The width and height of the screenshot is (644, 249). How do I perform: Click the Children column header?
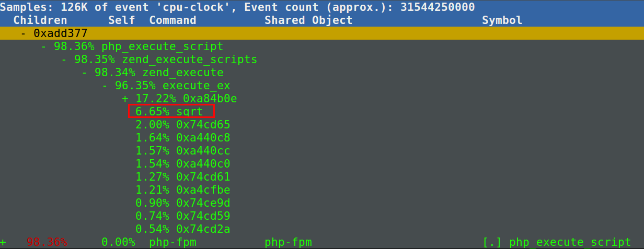pos(40,20)
